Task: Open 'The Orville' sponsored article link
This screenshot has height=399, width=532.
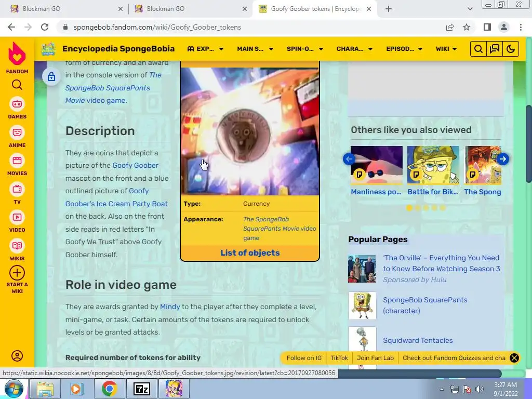Action: click(x=442, y=263)
